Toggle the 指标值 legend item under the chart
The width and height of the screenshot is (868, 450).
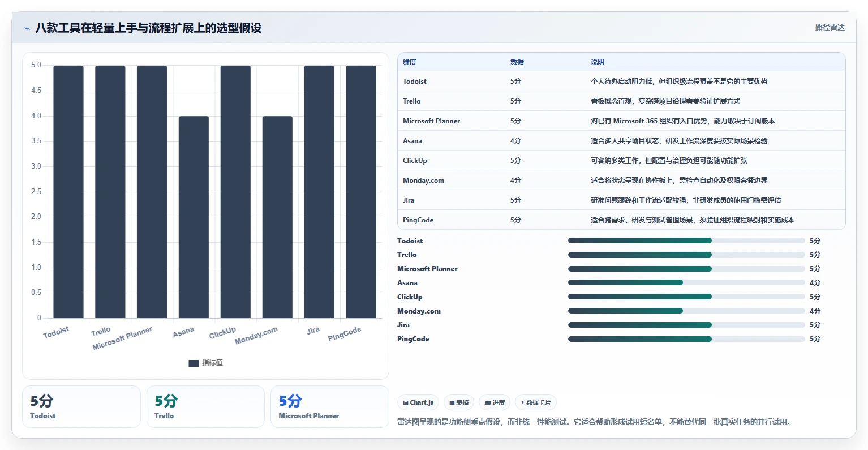[206, 363]
